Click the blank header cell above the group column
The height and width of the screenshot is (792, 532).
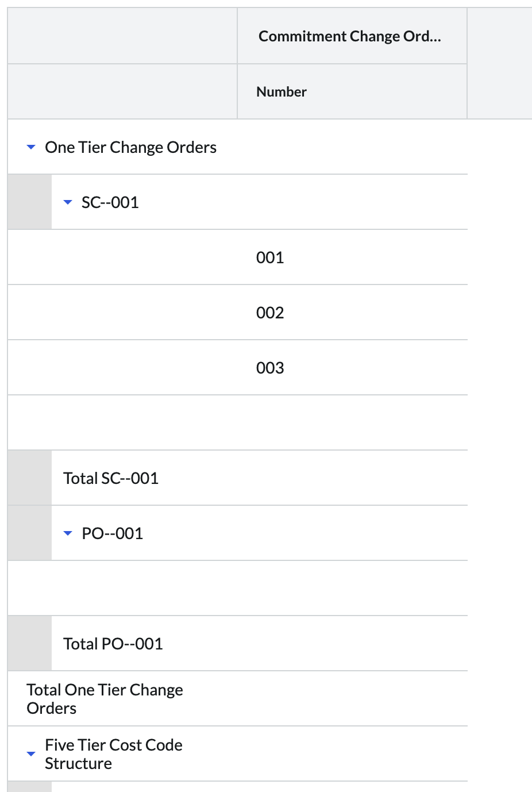tap(122, 36)
